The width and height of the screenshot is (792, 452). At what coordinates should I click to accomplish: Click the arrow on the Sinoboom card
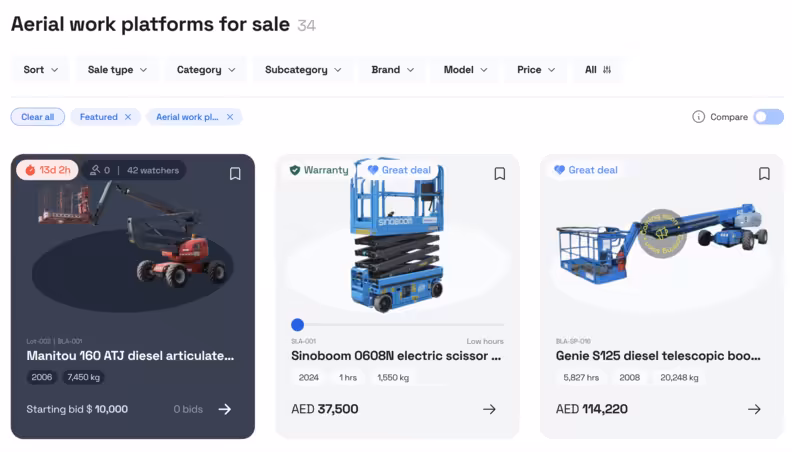pyautogui.click(x=489, y=409)
